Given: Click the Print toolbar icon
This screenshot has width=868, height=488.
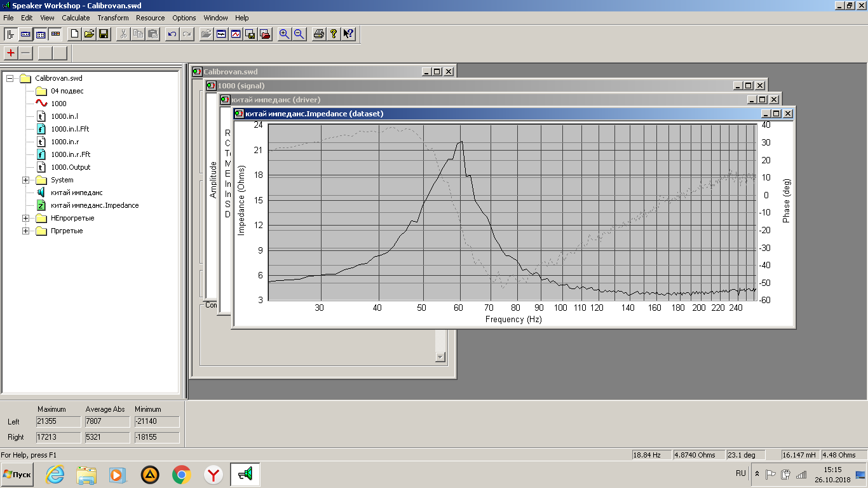Looking at the screenshot, I should (x=319, y=34).
